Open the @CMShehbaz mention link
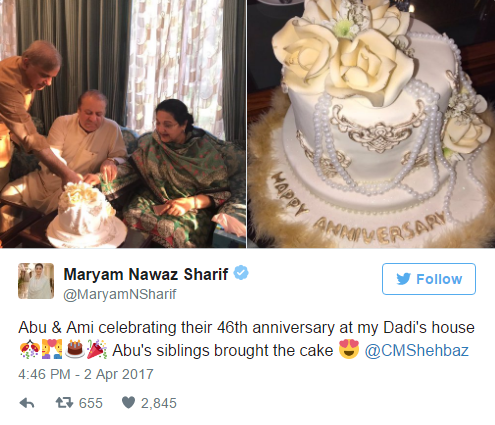The image size is (495, 425). (417, 351)
